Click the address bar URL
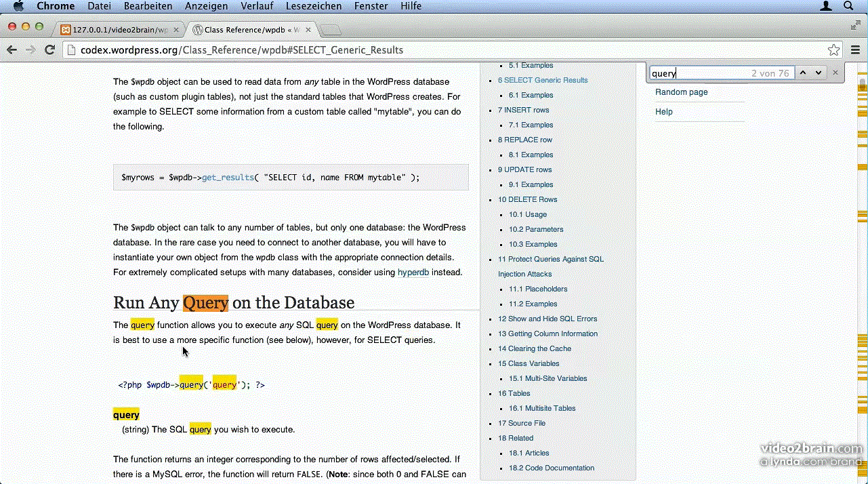 [x=242, y=50]
